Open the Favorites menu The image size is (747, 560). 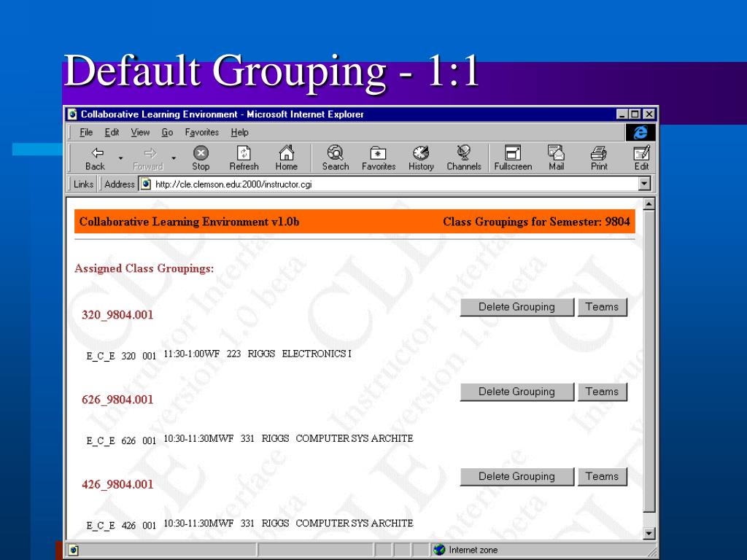coord(201,133)
